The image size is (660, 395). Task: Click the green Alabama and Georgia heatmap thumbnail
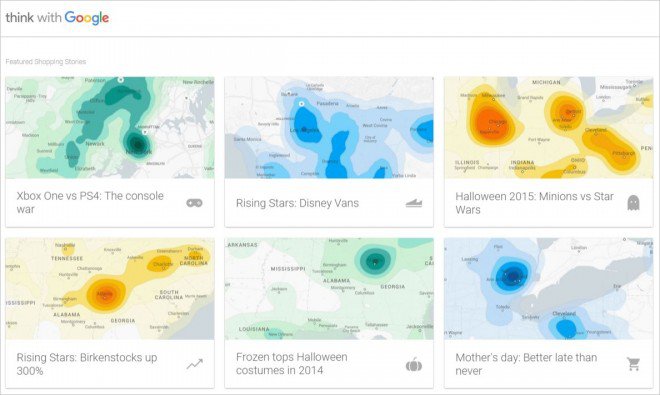pyautogui.click(x=329, y=289)
